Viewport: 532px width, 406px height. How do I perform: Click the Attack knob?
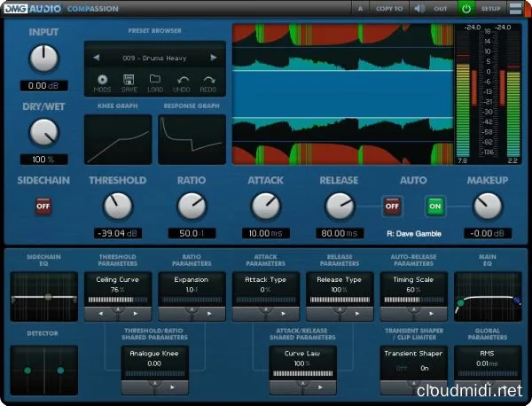(266, 207)
